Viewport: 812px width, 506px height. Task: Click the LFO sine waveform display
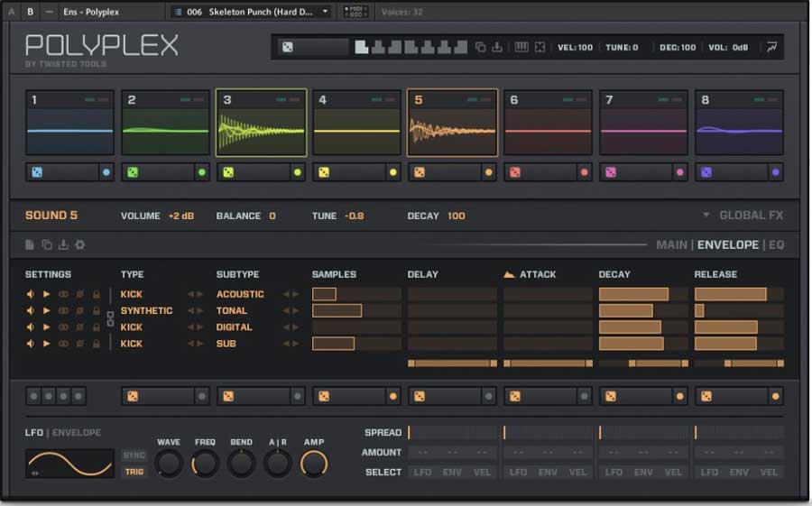coord(69,463)
